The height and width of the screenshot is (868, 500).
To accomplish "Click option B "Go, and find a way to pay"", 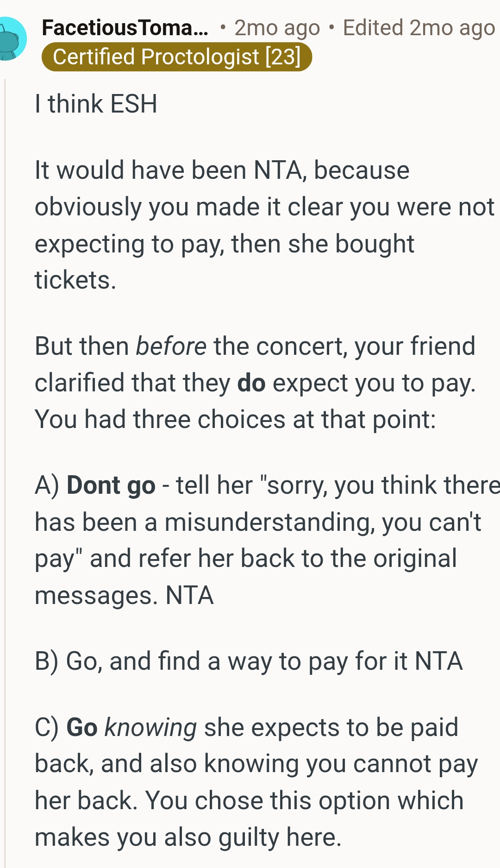I will (x=249, y=661).
